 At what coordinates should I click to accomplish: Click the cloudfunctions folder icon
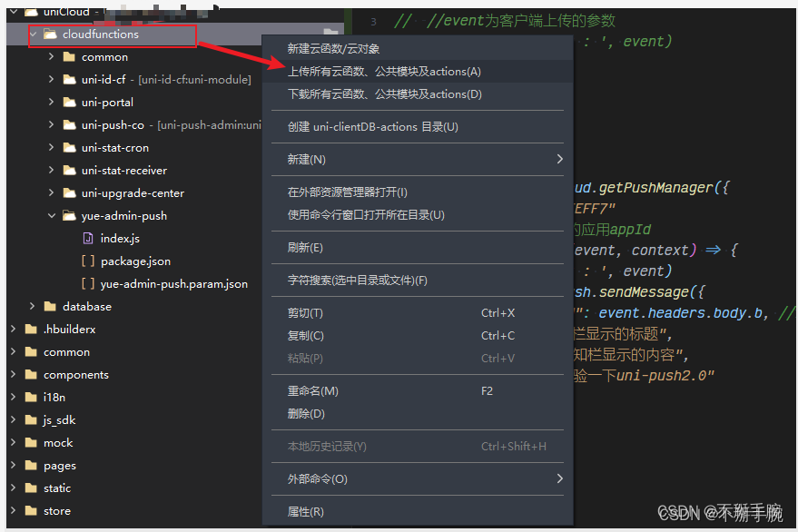[50, 34]
